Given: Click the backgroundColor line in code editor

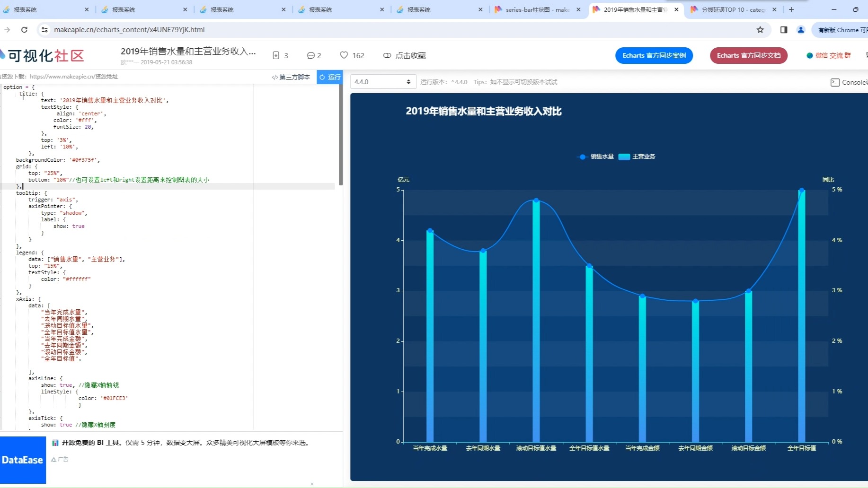Looking at the screenshot, I should (x=58, y=160).
